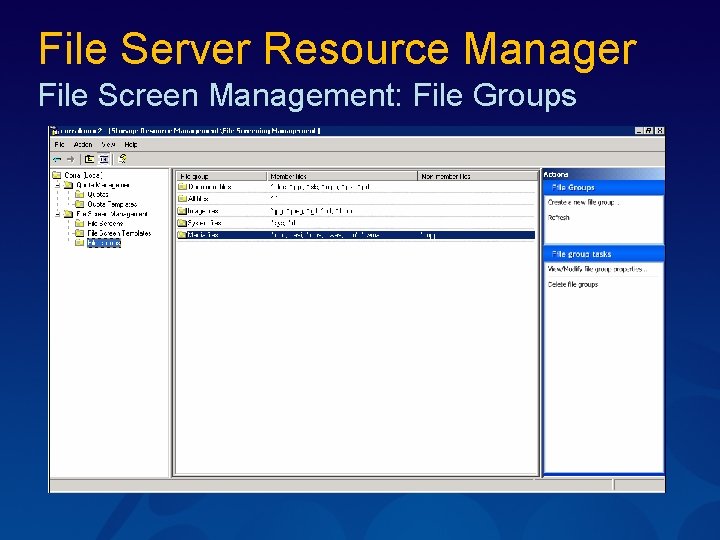720x540 pixels.
Task: Open the Action menu
Action: tap(83, 145)
